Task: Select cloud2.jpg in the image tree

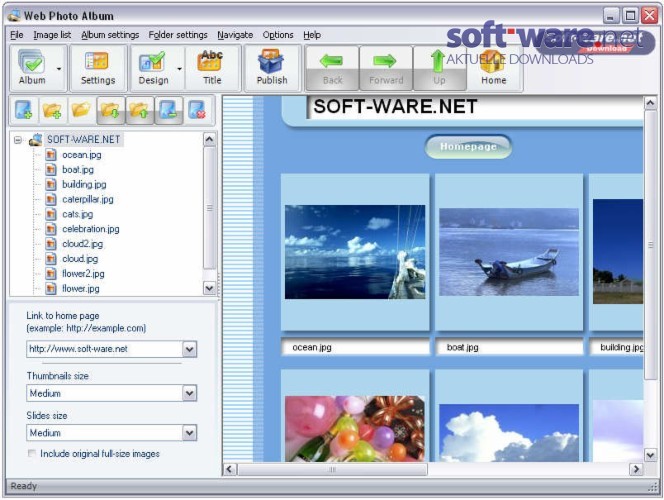Action: [83, 243]
